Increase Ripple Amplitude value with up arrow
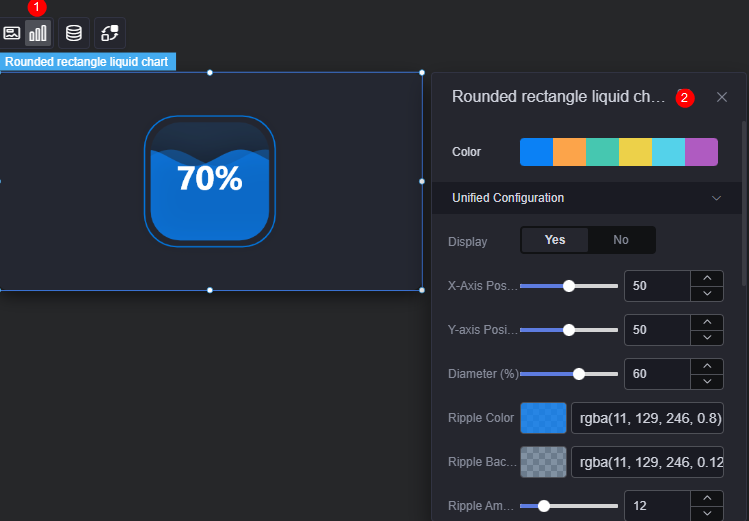The height and width of the screenshot is (521, 749). pos(707,498)
